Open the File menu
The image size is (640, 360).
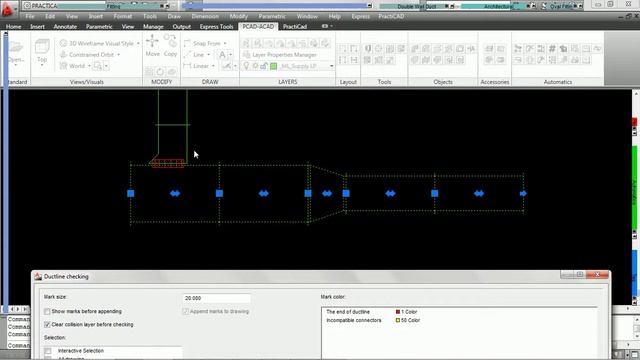(x=30, y=16)
